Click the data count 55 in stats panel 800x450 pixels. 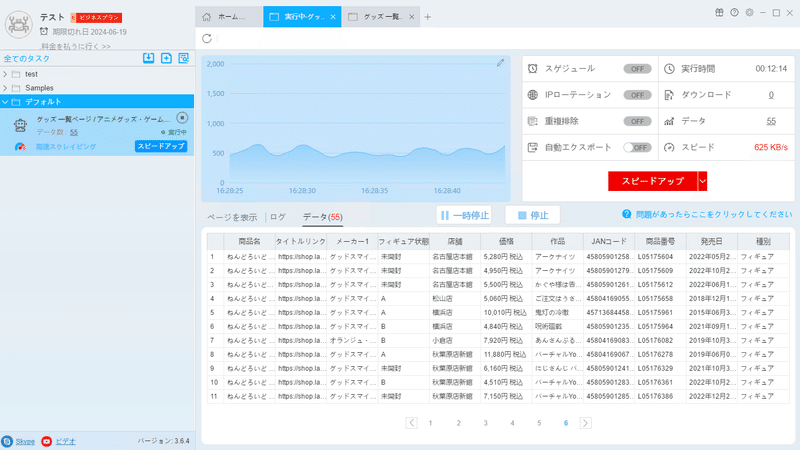point(771,121)
